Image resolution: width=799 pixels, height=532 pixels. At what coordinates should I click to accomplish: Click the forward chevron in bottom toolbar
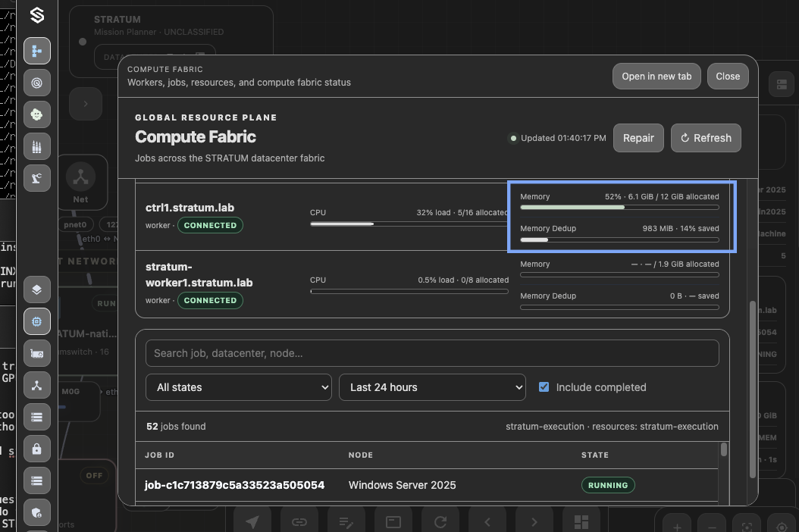pyautogui.click(x=534, y=521)
